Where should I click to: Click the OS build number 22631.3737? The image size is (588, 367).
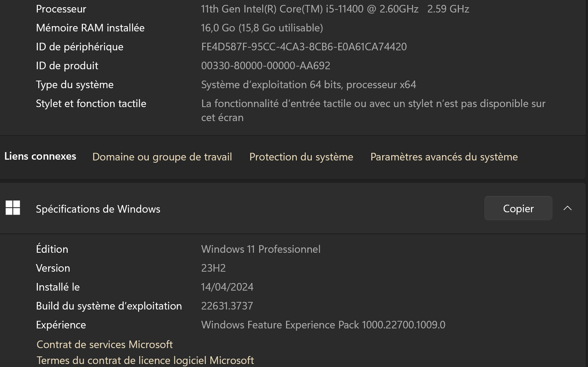pos(227,306)
